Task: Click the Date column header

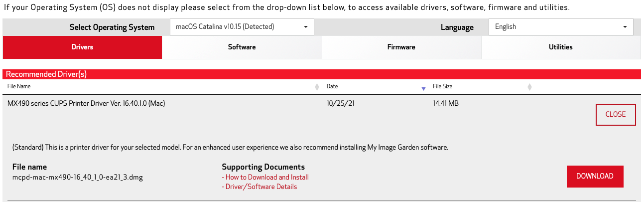Action: point(332,86)
